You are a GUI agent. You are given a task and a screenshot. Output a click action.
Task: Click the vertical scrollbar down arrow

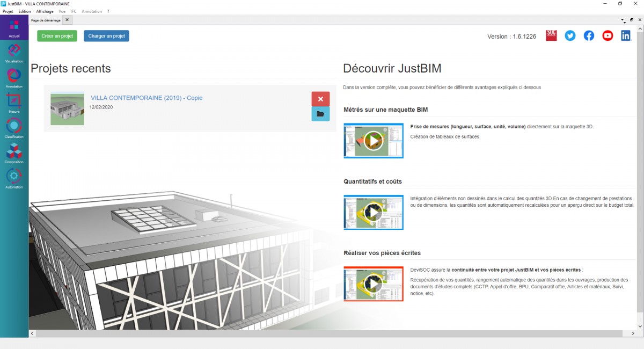tap(640, 326)
